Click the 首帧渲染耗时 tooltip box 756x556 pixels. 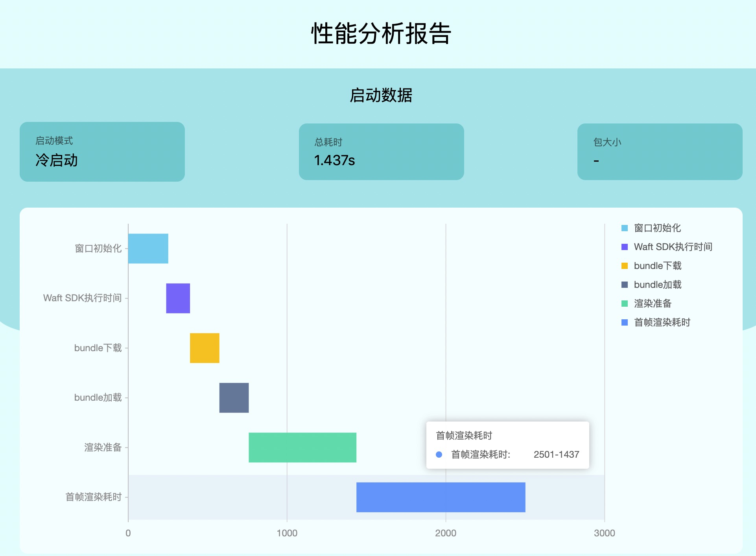(507, 445)
